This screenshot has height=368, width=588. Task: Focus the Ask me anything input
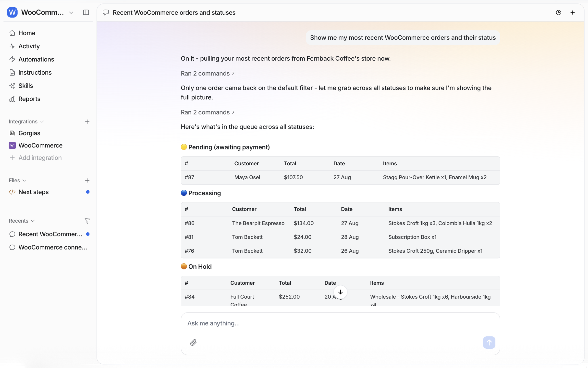pos(340,323)
